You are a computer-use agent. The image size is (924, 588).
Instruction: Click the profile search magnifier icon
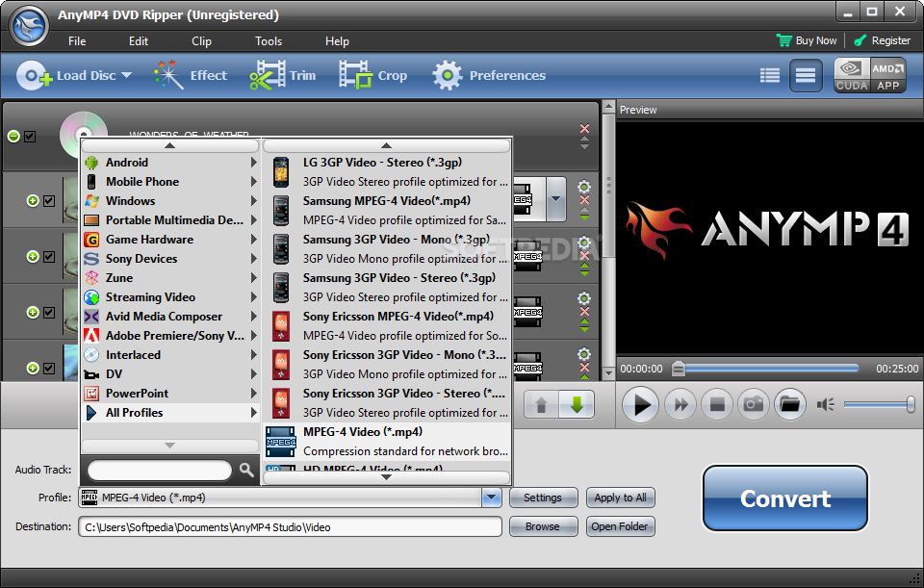click(x=246, y=470)
